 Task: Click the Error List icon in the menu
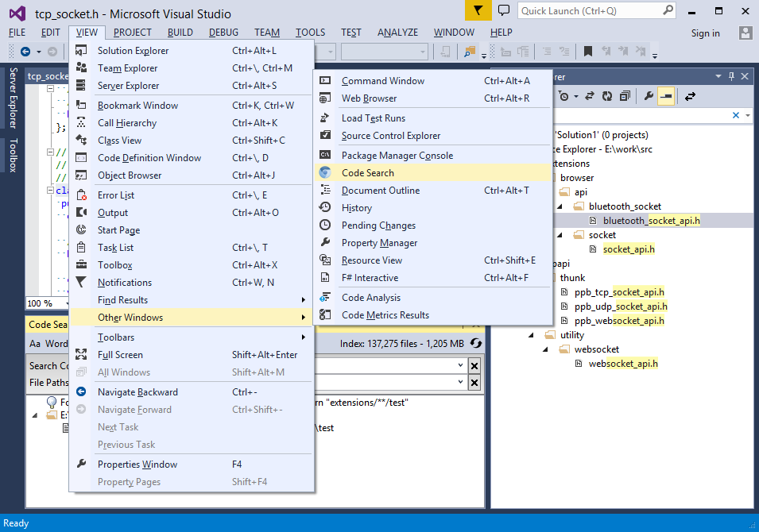(81, 195)
